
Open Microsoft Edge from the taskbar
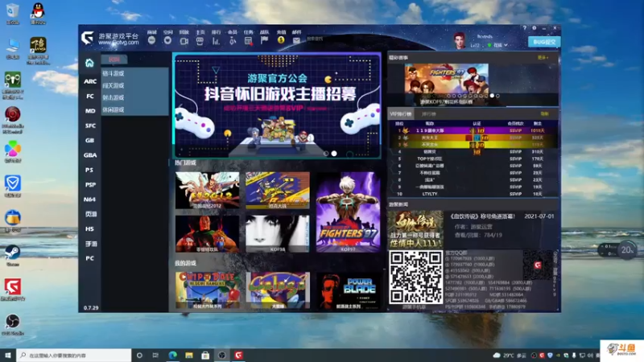point(172,355)
